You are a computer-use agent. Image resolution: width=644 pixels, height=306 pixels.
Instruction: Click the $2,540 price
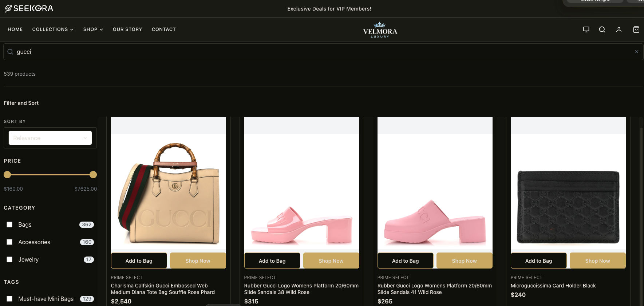click(x=121, y=301)
